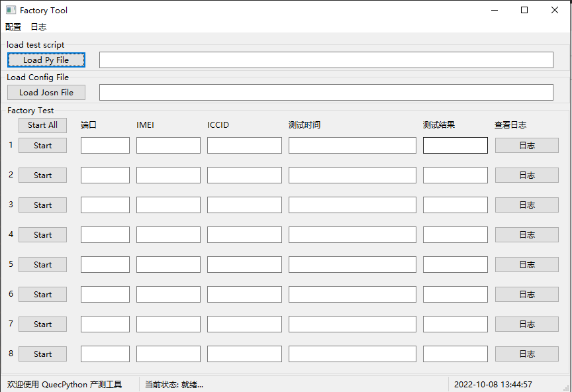Select the IMEI field in row 2

[x=168, y=175]
